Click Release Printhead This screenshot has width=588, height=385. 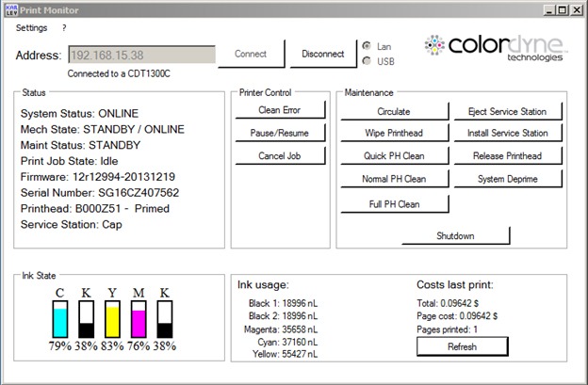pos(507,156)
